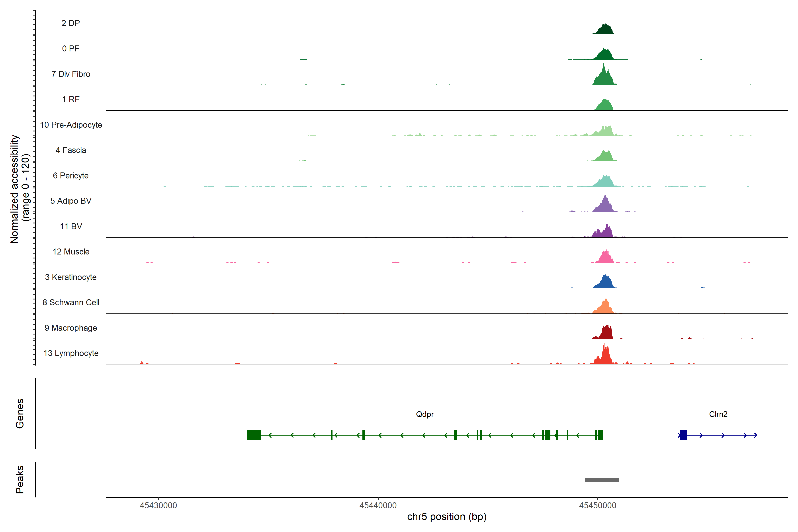Viewport: 798px width, 532px height.
Task: Click the 10 Pre-Adipocyte track label
Action: [x=71, y=125]
